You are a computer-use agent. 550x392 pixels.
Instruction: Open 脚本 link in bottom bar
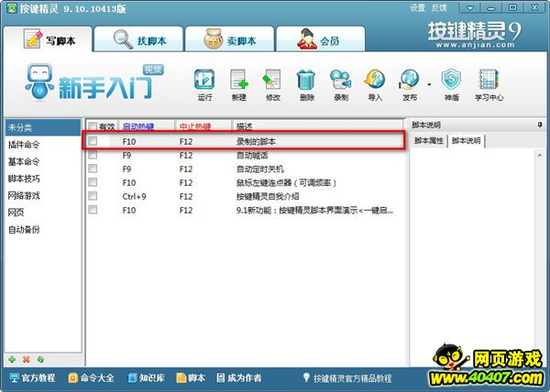(x=191, y=377)
